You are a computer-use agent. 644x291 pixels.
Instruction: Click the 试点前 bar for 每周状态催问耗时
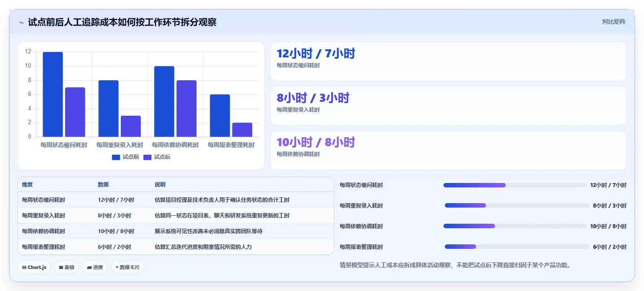coord(53,94)
